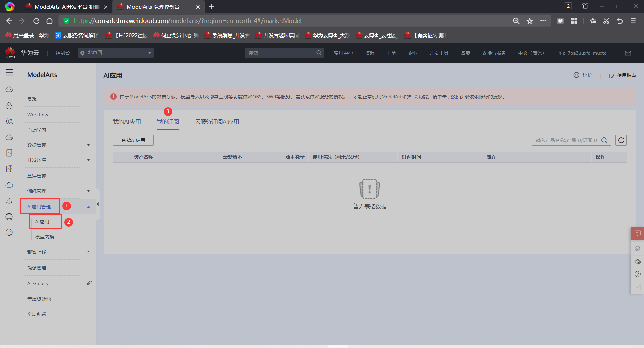Open 全局配置 in the sidebar
The height and width of the screenshot is (348, 644).
[37, 314]
